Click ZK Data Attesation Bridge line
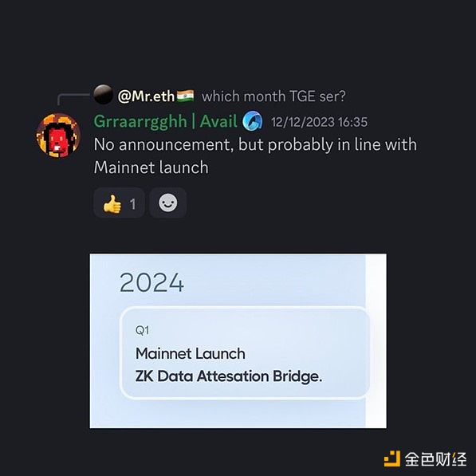 click(229, 376)
